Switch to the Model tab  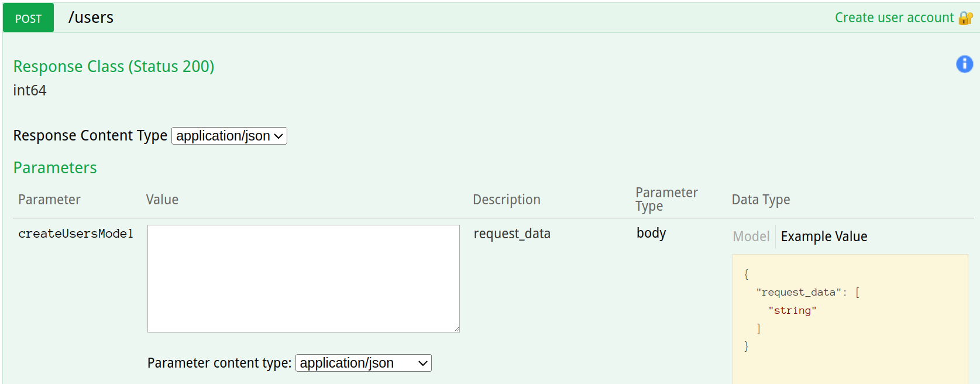coord(751,236)
